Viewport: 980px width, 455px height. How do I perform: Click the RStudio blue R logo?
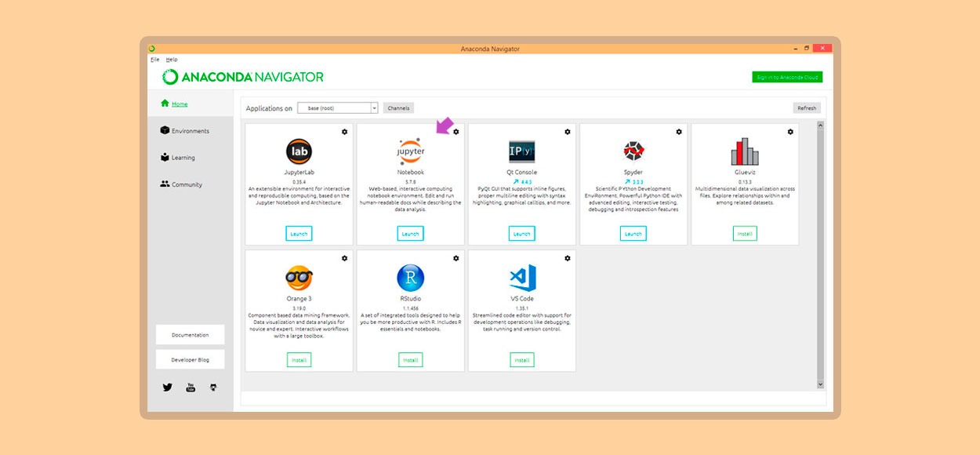pos(411,278)
